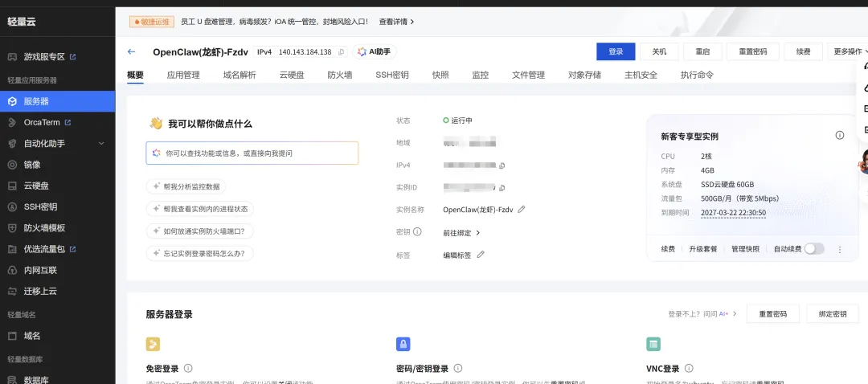The height and width of the screenshot is (384, 868).
Task: Click the 防火墙模板 shield icon
Action: pyautogui.click(x=12, y=228)
